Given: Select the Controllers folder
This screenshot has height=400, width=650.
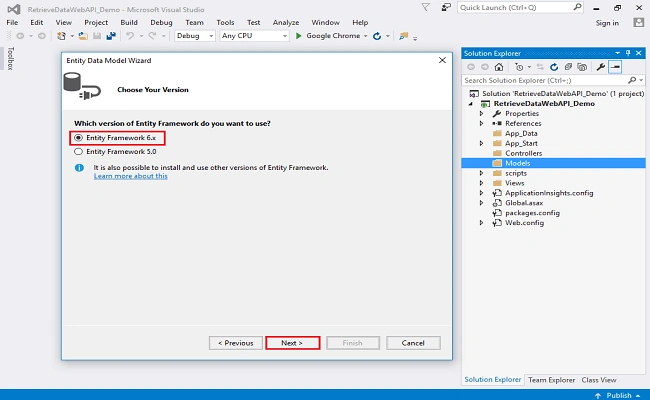Looking at the screenshot, I should tap(524, 153).
